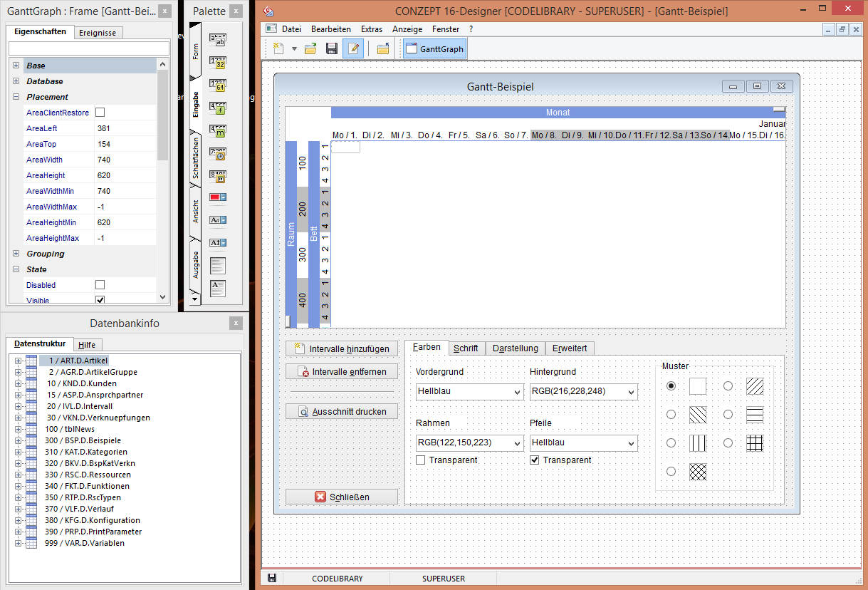Image resolution: width=868 pixels, height=590 pixels.
Task: Switch to the Ereignisse tab
Action: pyautogui.click(x=99, y=33)
